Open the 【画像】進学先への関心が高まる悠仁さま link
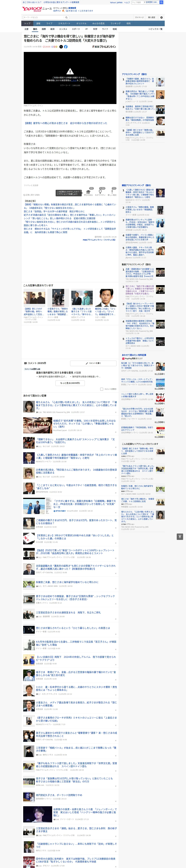Image resolution: width=186 pixels, height=868 pixels. [65, 123]
